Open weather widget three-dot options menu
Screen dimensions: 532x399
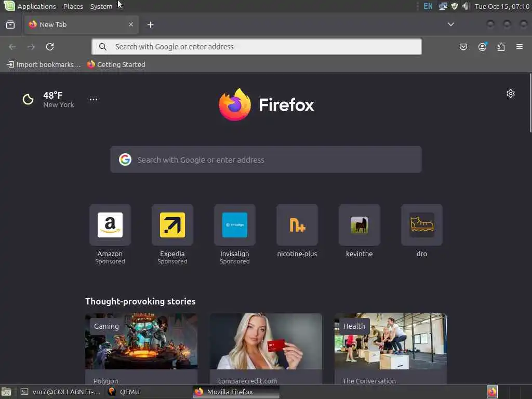94,99
